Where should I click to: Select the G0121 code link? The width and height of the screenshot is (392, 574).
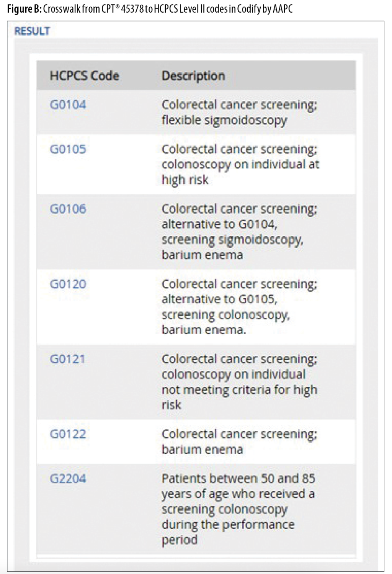click(67, 359)
